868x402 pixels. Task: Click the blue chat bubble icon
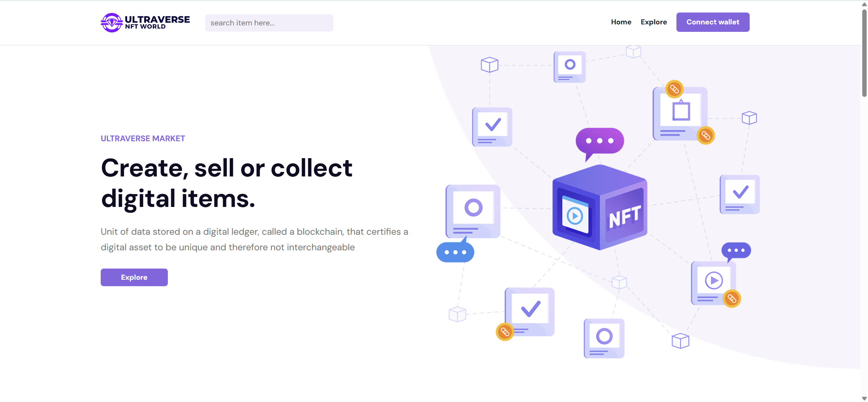tap(455, 252)
